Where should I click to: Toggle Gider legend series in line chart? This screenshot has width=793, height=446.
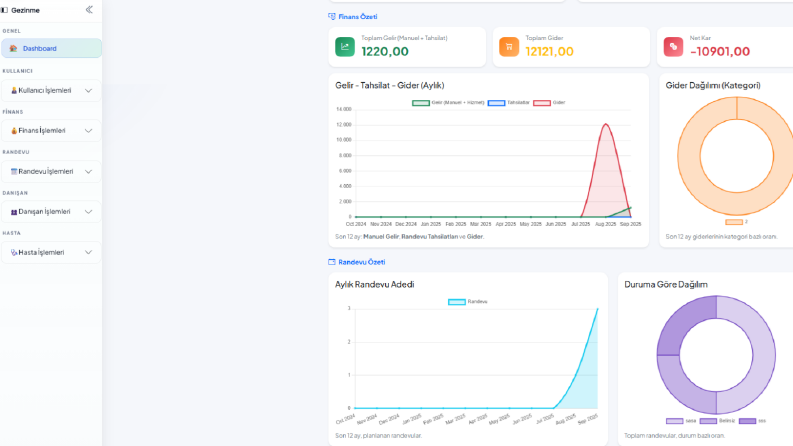click(549, 103)
